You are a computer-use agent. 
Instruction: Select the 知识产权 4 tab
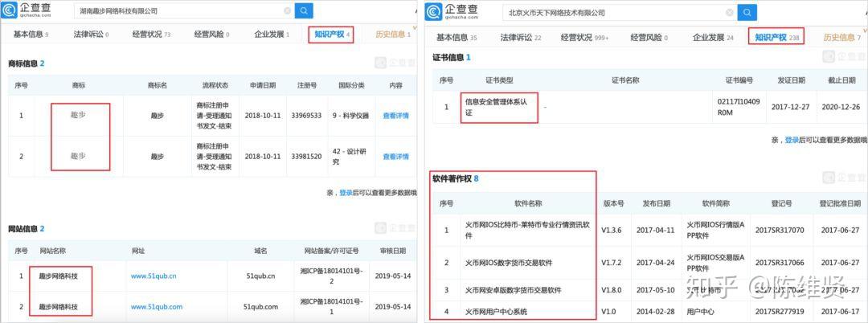[332, 35]
